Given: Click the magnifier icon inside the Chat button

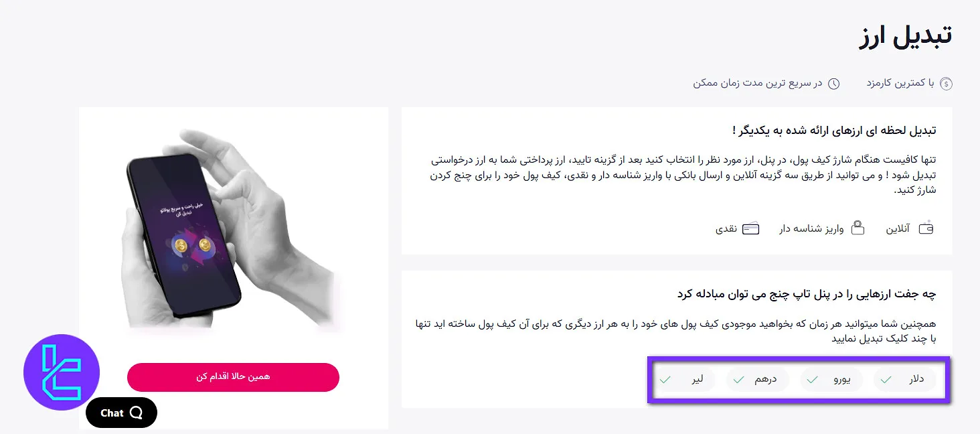Looking at the screenshot, I should [136, 413].
